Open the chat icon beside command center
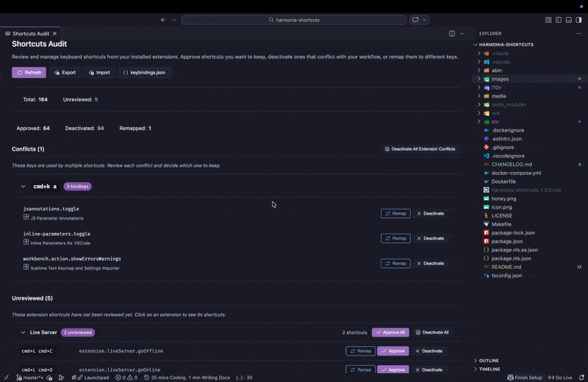Screen dimensions: 588x382 (415, 20)
